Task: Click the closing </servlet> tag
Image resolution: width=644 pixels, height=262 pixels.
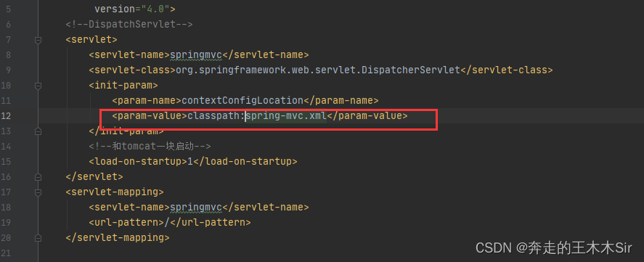Action: coord(94,176)
